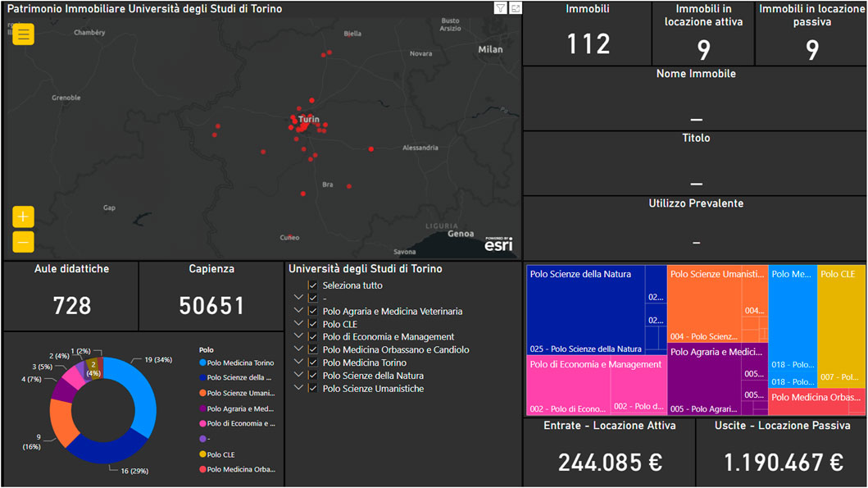
Task: Select the dash entry in donut legend
Action: [x=205, y=439]
